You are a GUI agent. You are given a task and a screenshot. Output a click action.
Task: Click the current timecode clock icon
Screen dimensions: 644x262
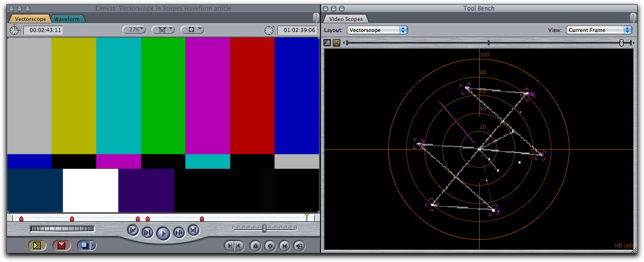coord(269,30)
